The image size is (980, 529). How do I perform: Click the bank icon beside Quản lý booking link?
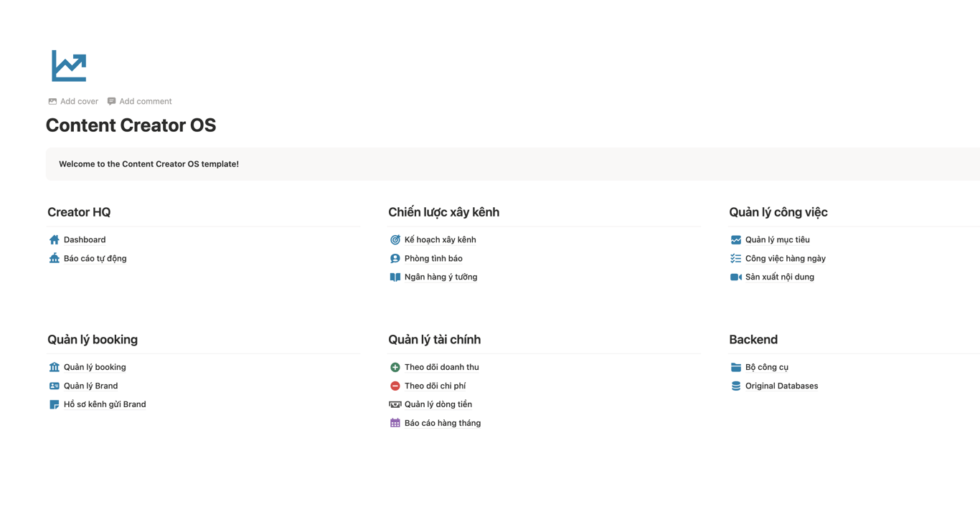click(x=55, y=367)
